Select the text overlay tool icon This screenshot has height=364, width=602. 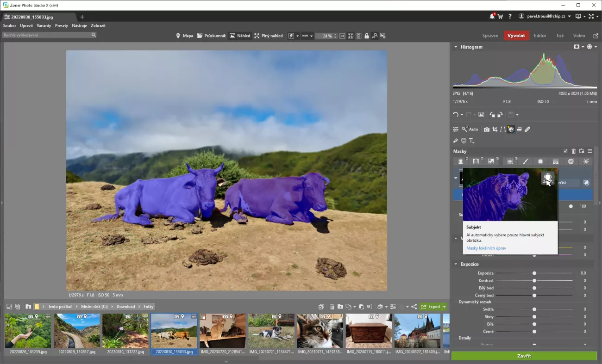tap(471, 141)
